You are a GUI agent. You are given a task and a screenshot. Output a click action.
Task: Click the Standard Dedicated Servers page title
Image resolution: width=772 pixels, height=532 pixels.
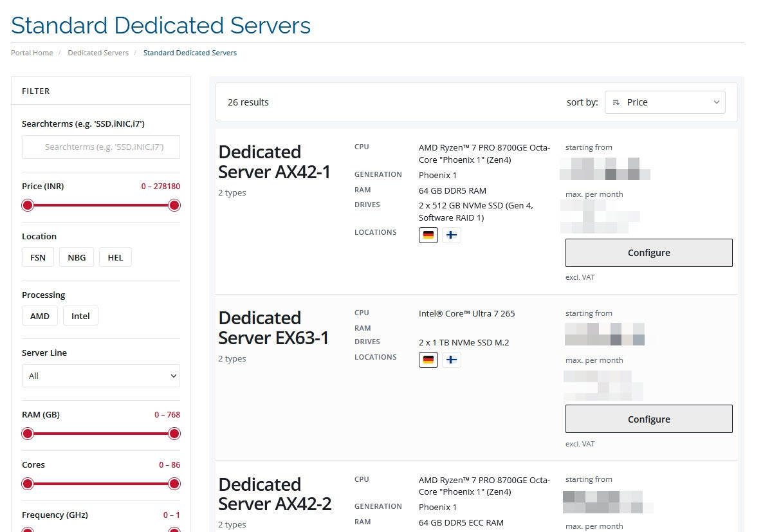click(x=161, y=25)
